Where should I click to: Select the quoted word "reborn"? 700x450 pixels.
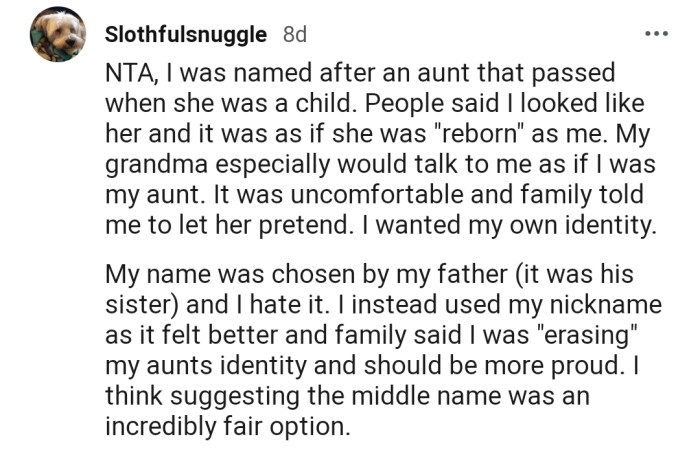[x=478, y=133]
